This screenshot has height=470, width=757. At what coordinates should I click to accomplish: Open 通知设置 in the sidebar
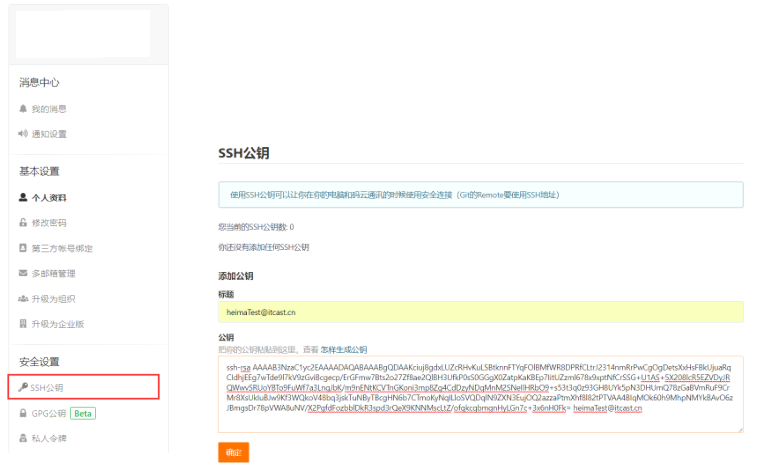(x=49, y=134)
